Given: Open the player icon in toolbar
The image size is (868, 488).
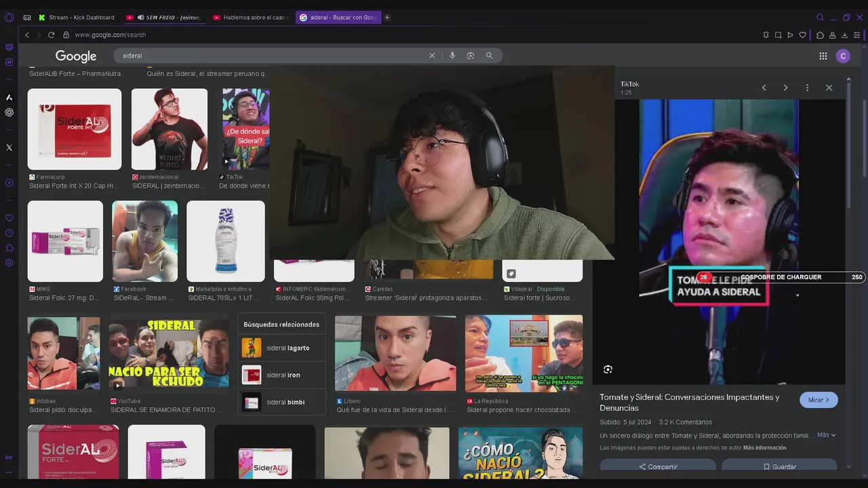Looking at the screenshot, I should [790, 35].
